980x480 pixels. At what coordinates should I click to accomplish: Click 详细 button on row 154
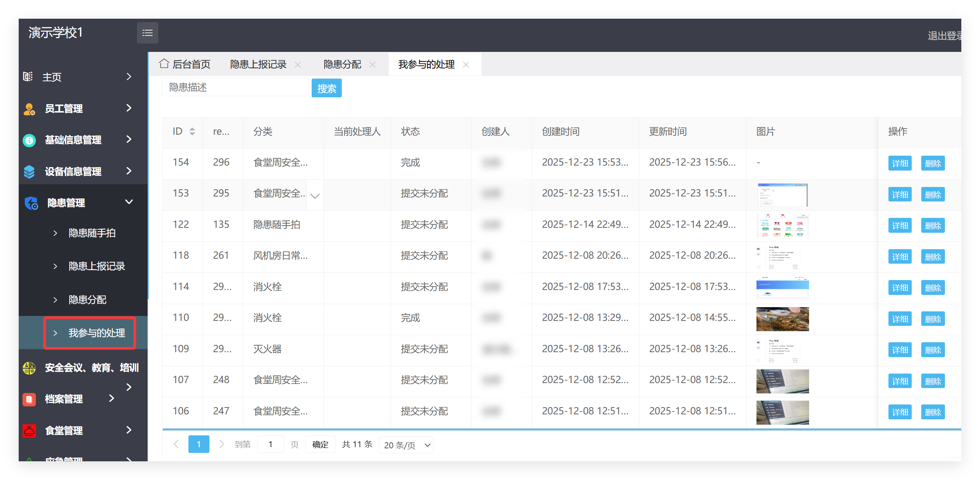pyautogui.click(x=900, y=163)
